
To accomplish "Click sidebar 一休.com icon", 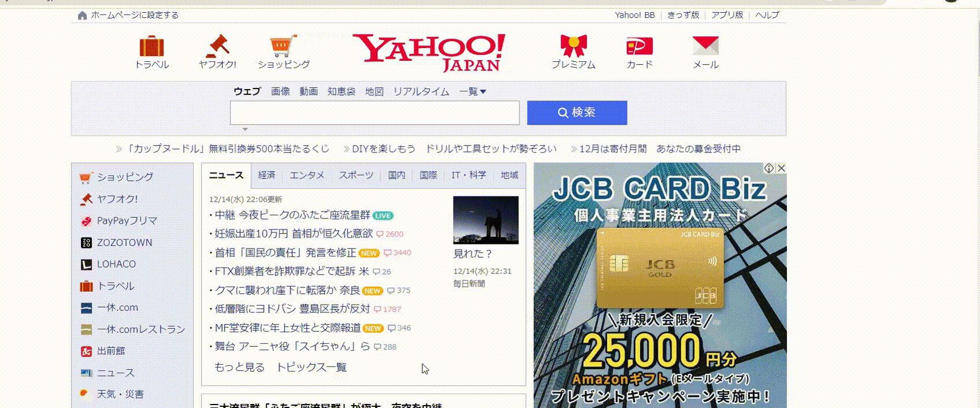I will pyautogui.click(x=86, y=307).
